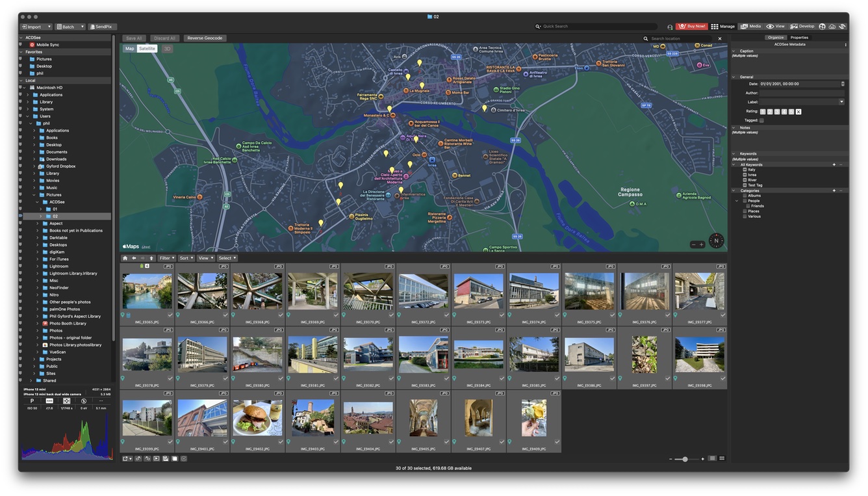Expand the Documents folder in tree
The width and height of the screenshot is (868, 496).
click(x=34, y=152)
